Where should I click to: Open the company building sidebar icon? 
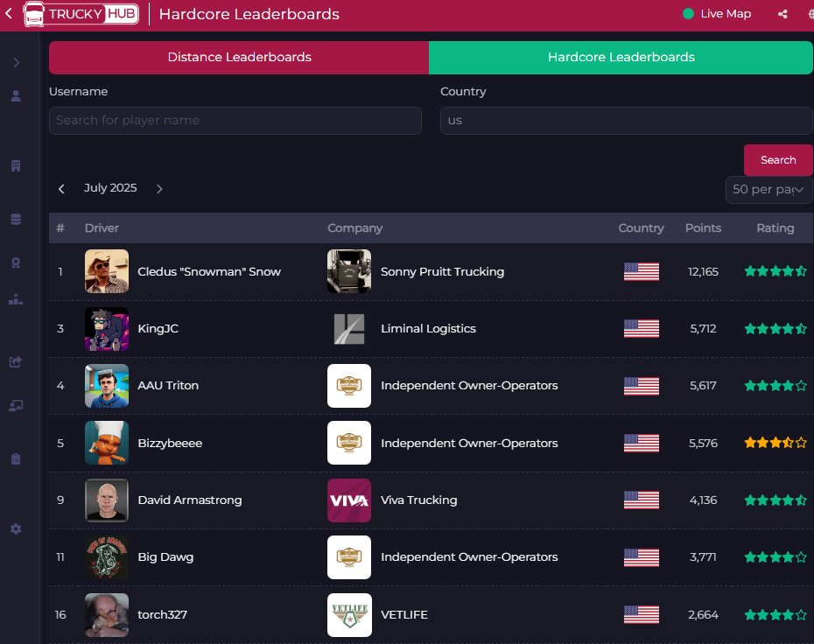[x=16, y=166]
